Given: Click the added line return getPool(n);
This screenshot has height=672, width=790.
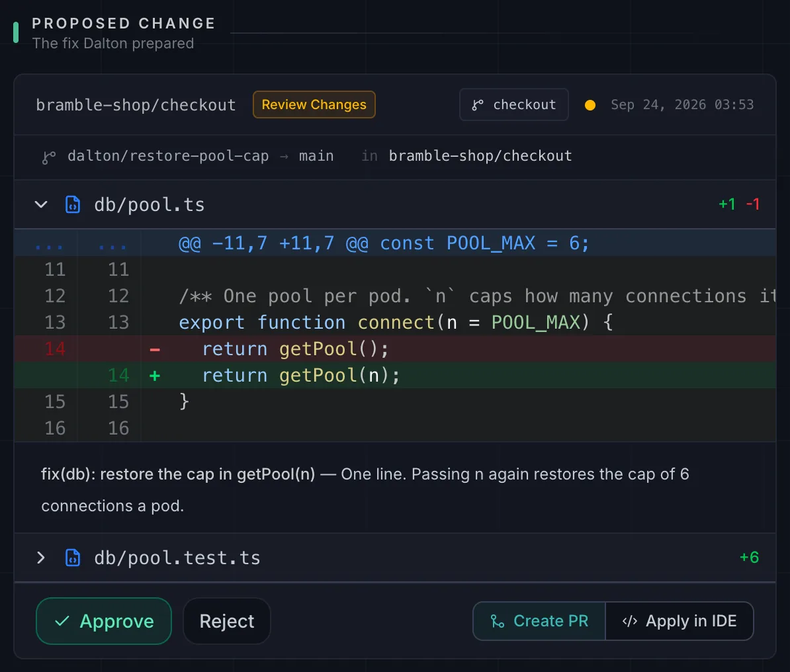Looking at the screenshot, I should pyautogui.click(x=395, y=375).
